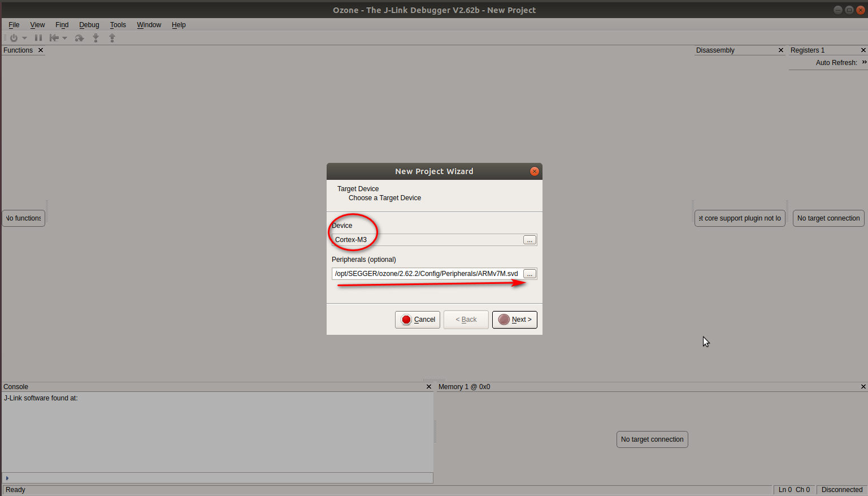This screenshot has width=868, height=496.
Task: Close the Console panel
Action: [x=428, y=387]
